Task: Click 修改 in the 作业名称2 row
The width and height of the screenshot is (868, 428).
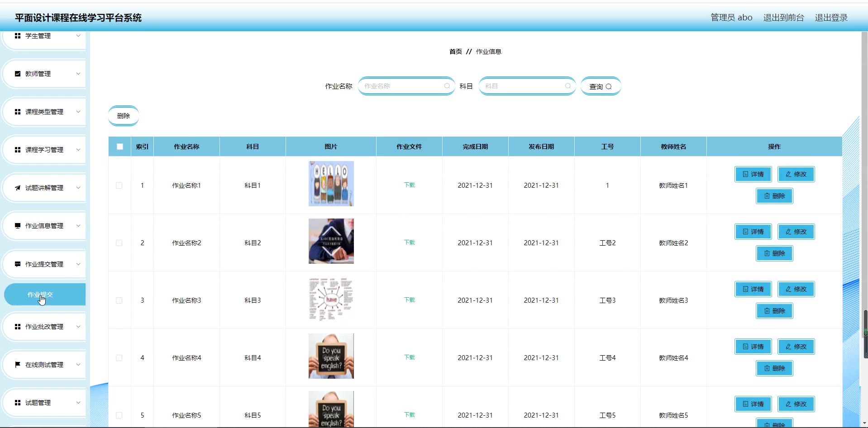Action: click(x=796, y=232)
